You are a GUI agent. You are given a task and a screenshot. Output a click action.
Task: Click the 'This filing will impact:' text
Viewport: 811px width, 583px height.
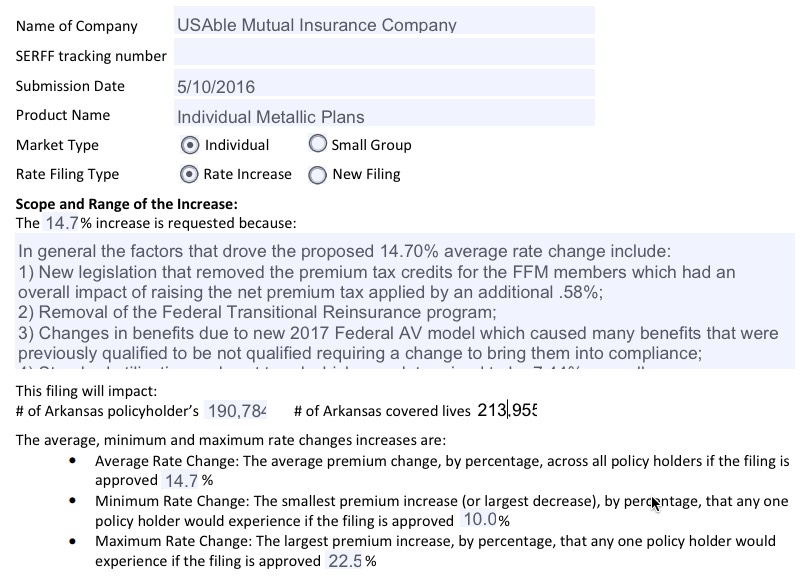[86, 391]
